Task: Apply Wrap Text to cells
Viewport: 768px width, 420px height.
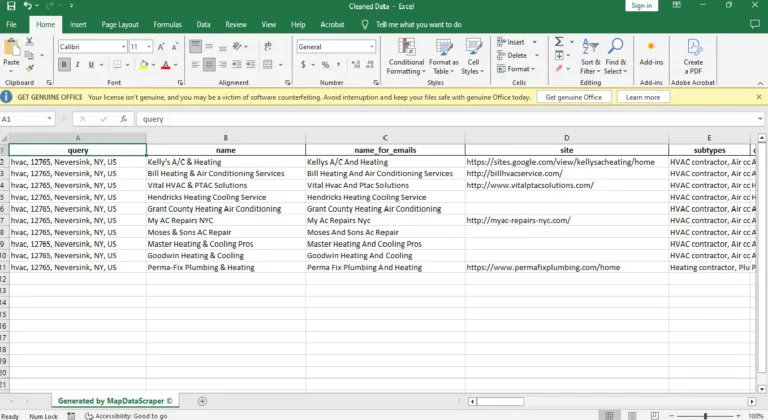Action: click(268, 47)
